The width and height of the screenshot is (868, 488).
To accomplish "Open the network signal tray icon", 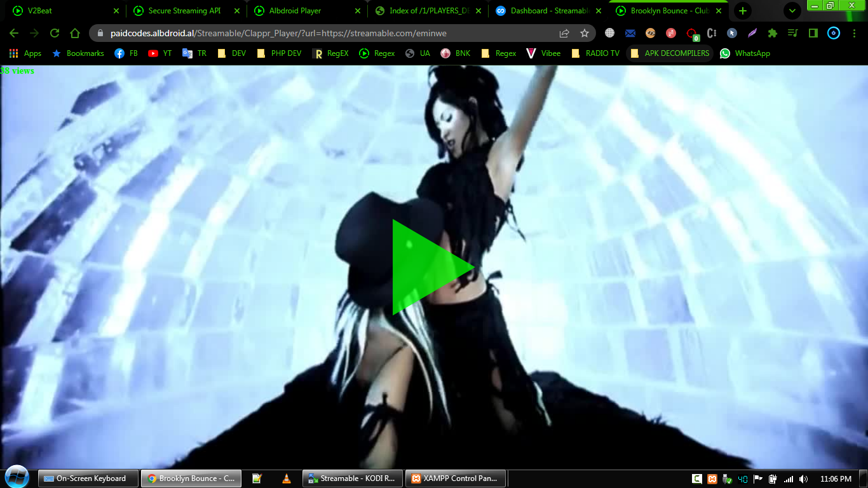I will pyautogui.click(x=789, y=478).
